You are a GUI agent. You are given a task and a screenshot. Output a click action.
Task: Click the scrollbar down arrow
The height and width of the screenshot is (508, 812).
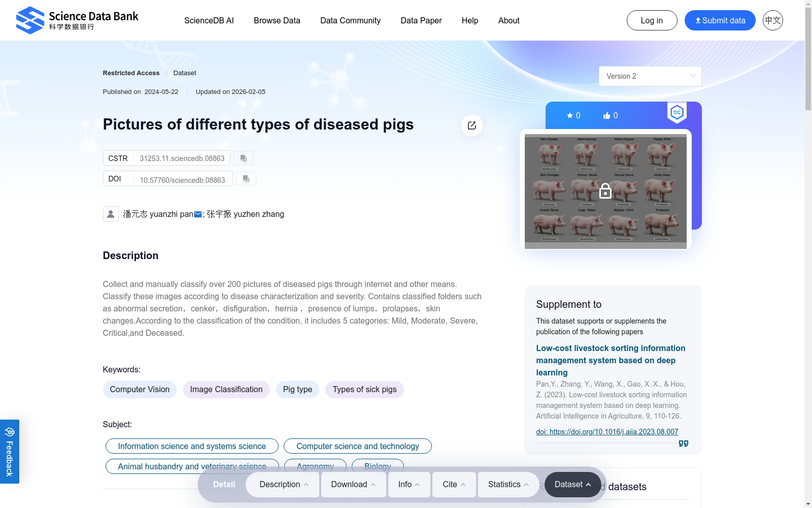(x=808, y=504)
